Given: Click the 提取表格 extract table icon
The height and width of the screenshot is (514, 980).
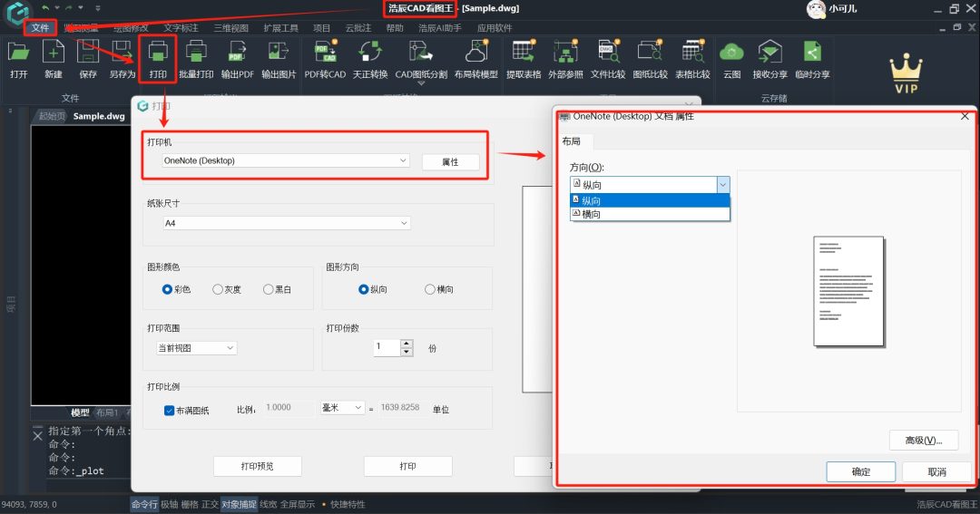Looking at the screenshot, I should point(524,52).
